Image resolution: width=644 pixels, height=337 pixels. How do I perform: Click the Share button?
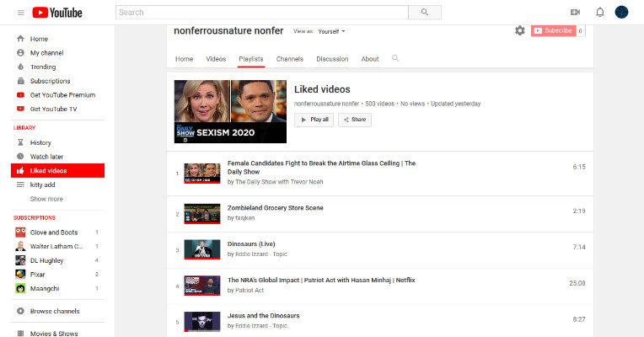[x=355, y=120]
